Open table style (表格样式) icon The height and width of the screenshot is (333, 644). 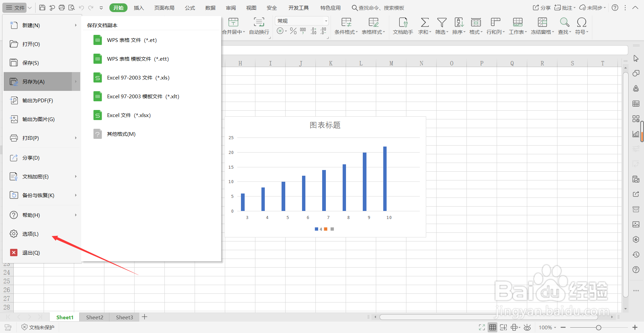coord(373,22)
